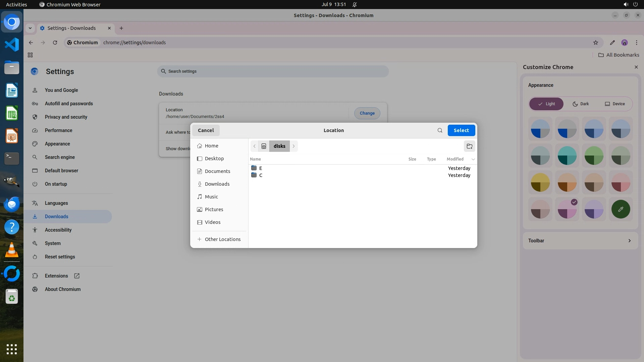The height and width of the screenshot is (362, 644).
Task: Open Documents in the dialog sidebar
Action: 217,171
